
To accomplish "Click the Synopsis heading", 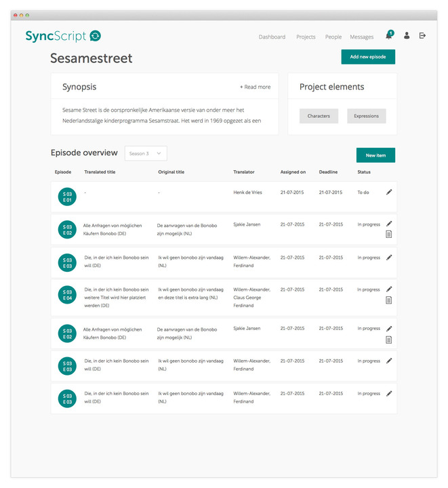I will pos(79,87).
